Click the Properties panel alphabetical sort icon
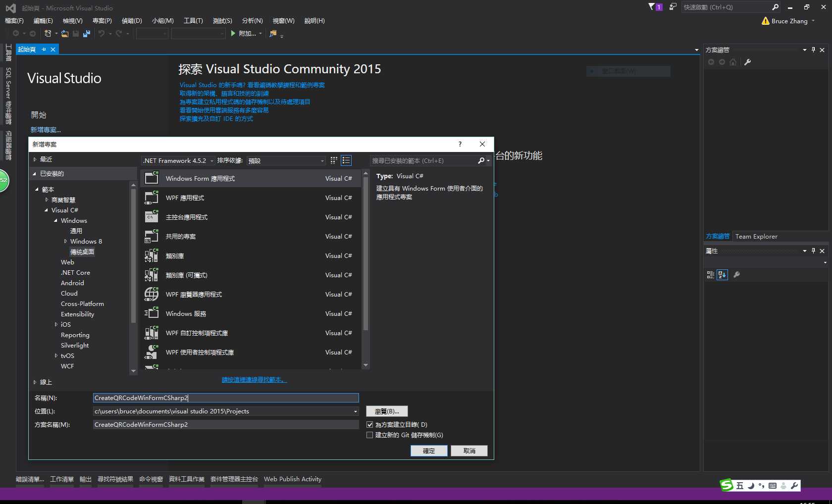 [x=722, y=275]
